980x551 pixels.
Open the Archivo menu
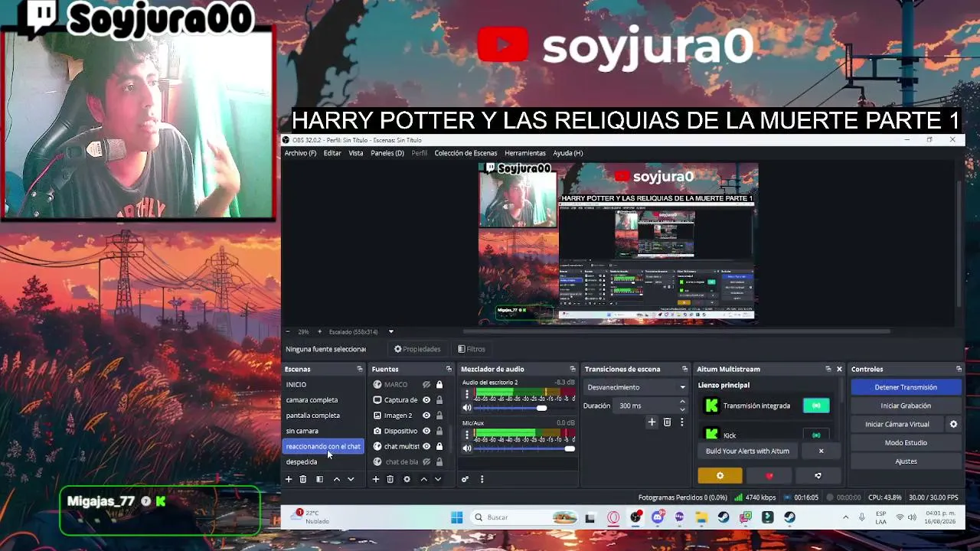point(300,153)
